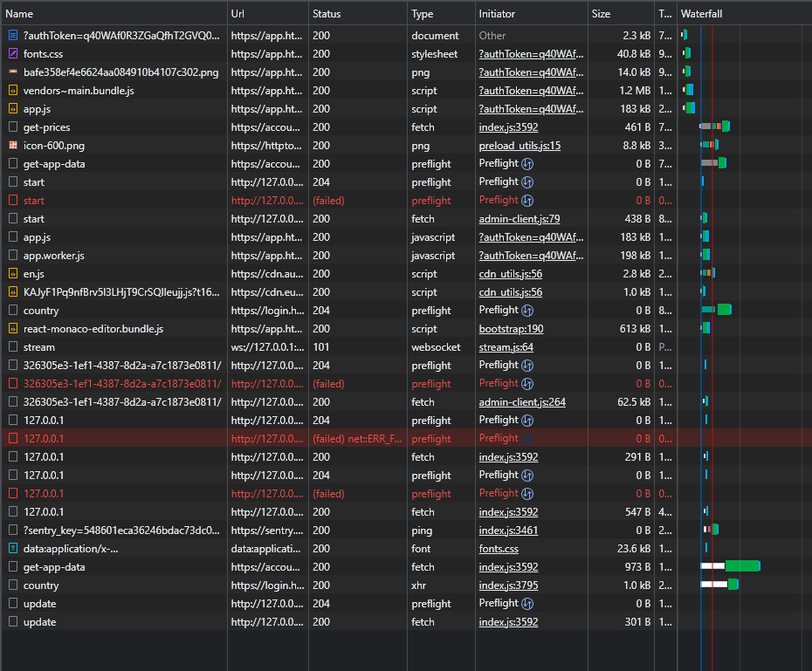This screenshot has height=671, width=812.
Task: Click the script icon beside en.js
Action: [x=11, y=273]
